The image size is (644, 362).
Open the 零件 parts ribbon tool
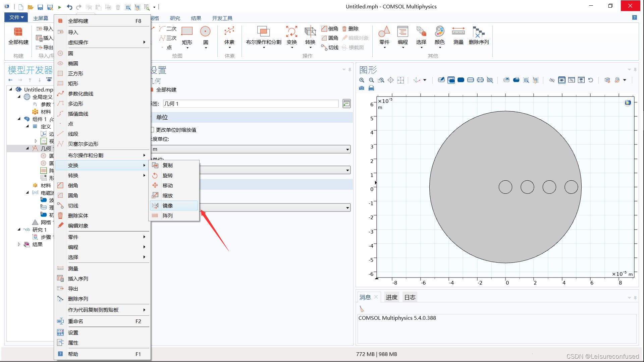coord(384,37)
